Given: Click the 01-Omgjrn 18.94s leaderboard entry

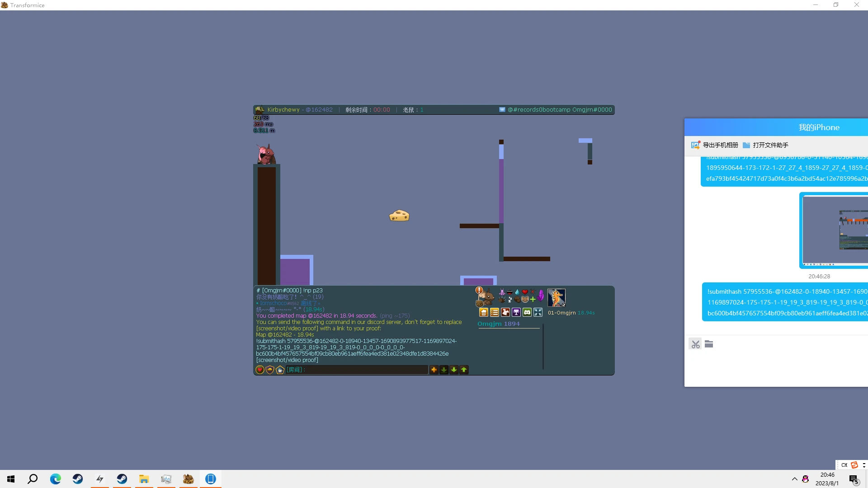Looking at the screenshot, I should point(571,313).
